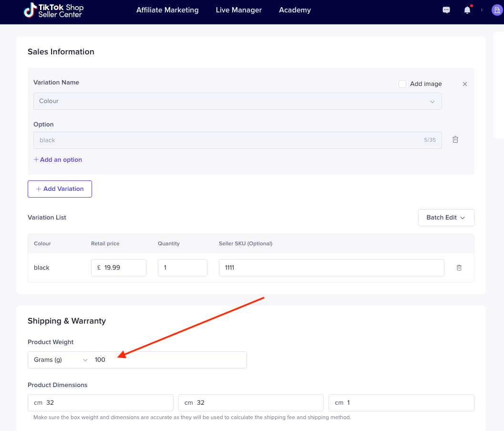Open Affiliate Marketing menu
This screenshot has width=504, height=431.
[167, 10]
